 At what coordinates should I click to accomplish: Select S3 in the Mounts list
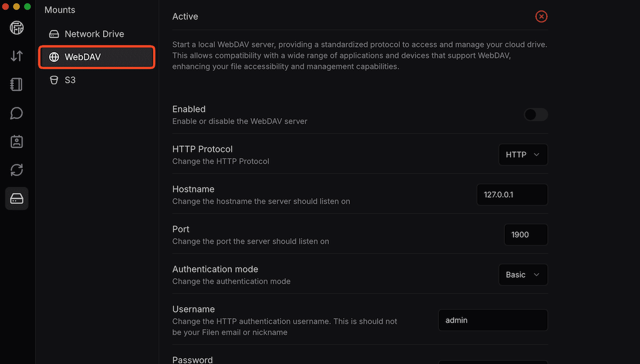(x=70, y=80)
